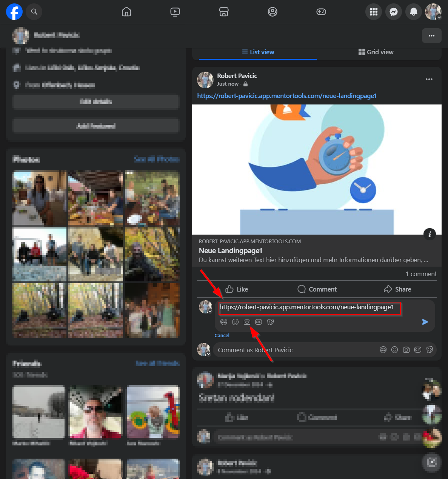Attach photo with camera icon in edited comment

(x=247, y=322)
